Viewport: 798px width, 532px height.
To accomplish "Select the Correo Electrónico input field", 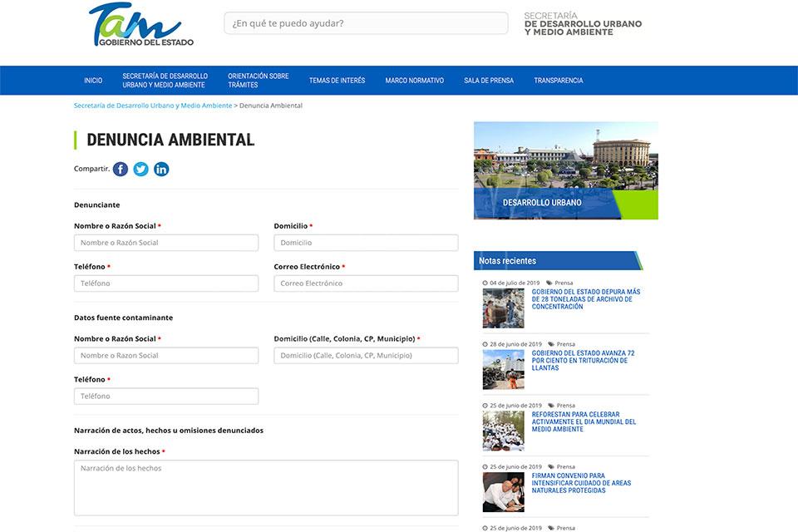I will coord(366,283).
